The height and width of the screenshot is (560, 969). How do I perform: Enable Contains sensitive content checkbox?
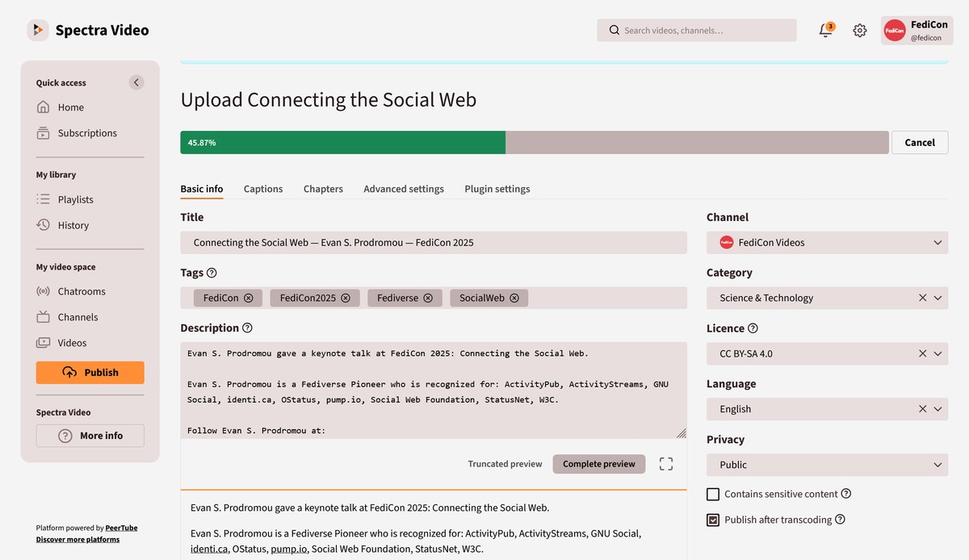point(713,494)
